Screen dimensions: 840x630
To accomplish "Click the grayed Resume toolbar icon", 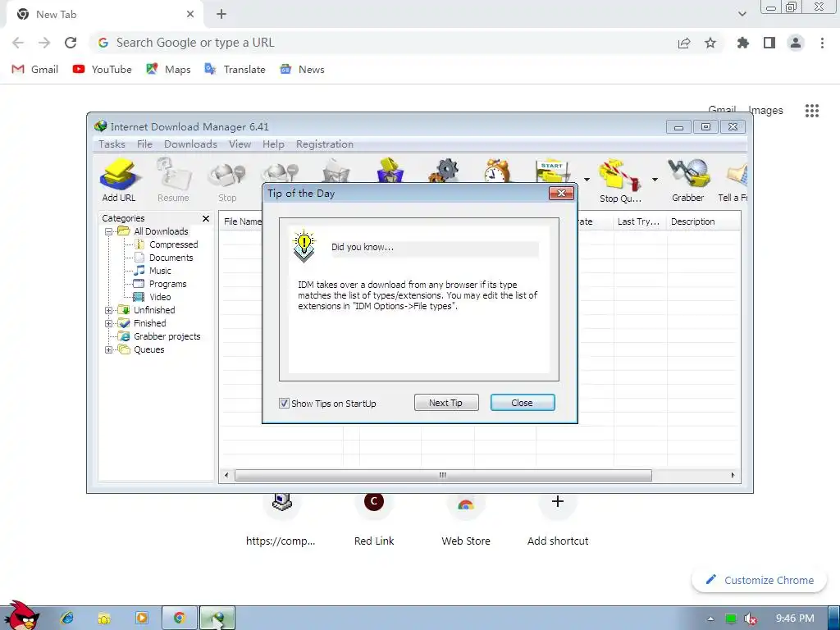I will pos(174,180).
